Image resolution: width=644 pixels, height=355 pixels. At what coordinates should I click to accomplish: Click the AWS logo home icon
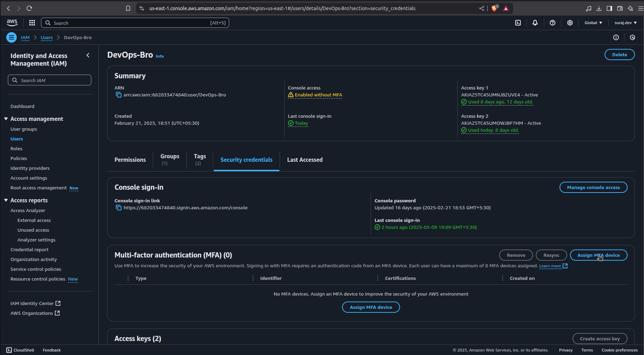(x=12, y=23)
